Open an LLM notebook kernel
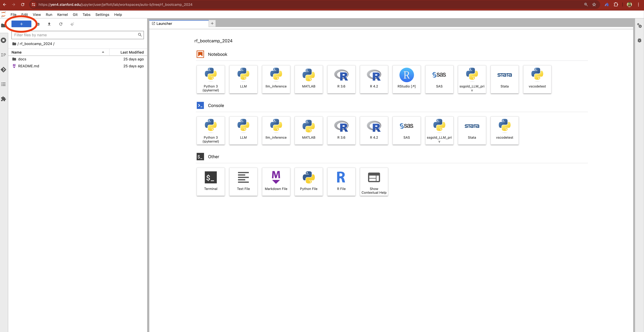The height and width of the screenshot is (332, 644). tap(243, 79)
